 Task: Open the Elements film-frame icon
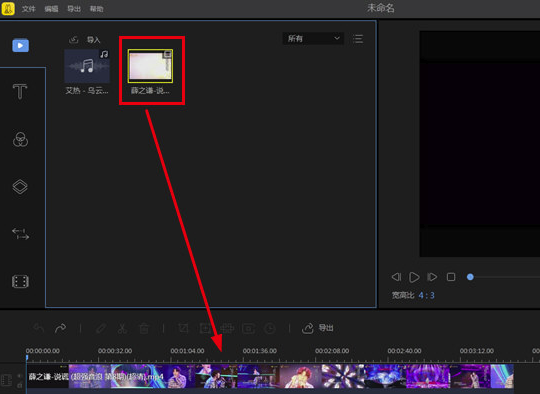click(20, 281)
